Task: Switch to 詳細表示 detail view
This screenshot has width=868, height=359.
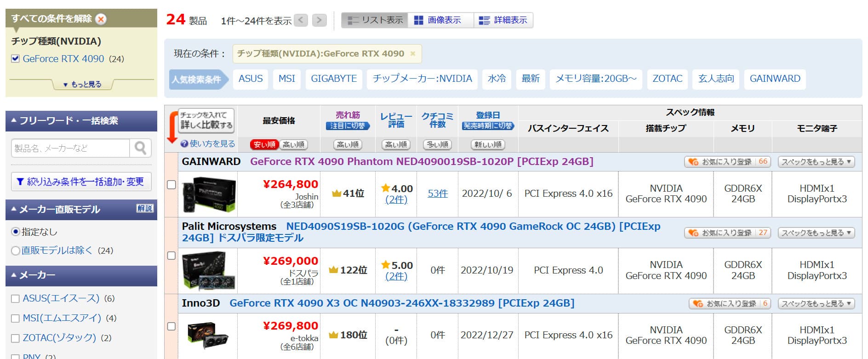Action: (x=503, y=20)
